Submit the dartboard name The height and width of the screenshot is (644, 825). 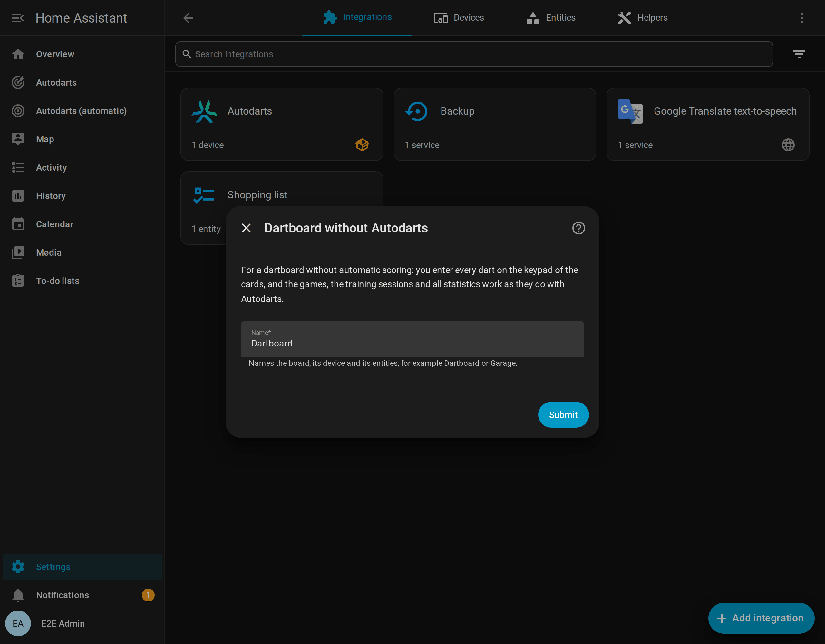click(x=563, y=414)
